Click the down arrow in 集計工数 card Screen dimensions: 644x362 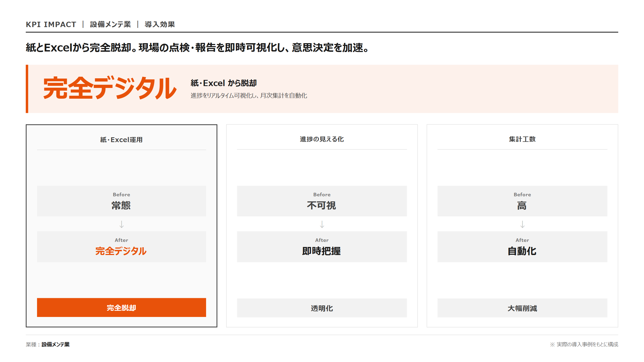(x=522, y=224)
